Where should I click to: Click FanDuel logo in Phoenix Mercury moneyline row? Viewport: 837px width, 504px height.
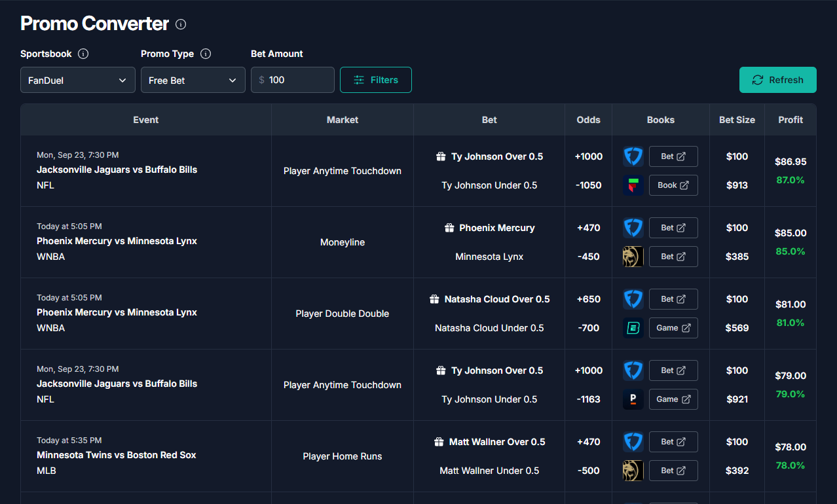pos(633,228)
